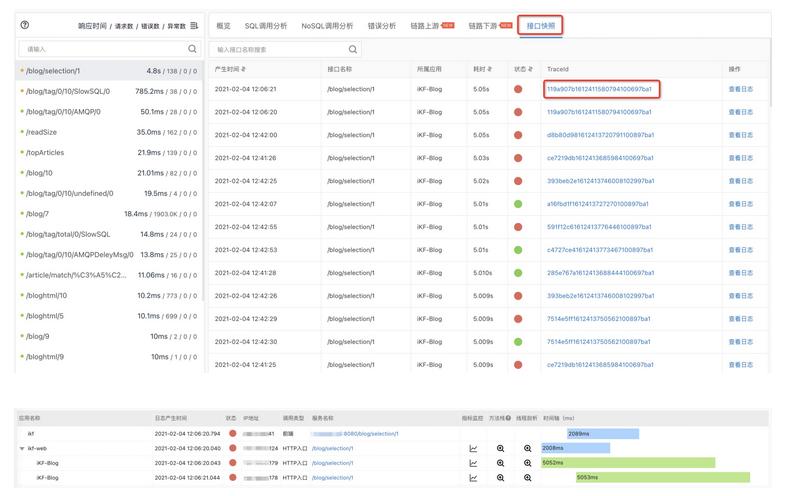Select /blog/tag/0/10/SlowSQL/0 interface
This screenshot has height=496, width=788.
pos(109,91)
